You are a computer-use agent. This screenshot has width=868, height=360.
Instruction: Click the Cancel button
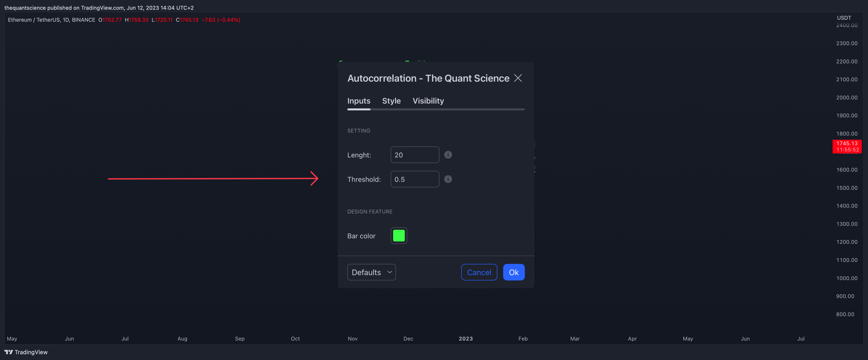click(479, 272)
